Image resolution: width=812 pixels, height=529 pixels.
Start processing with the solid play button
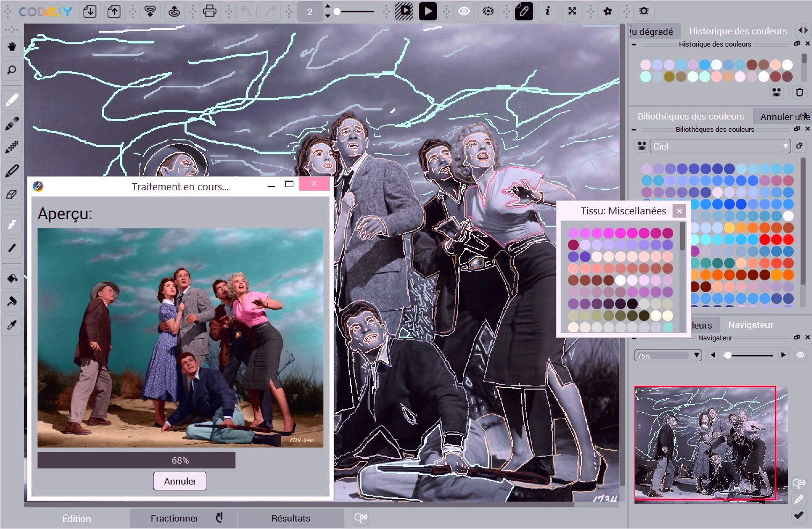[x=427, y=11]
